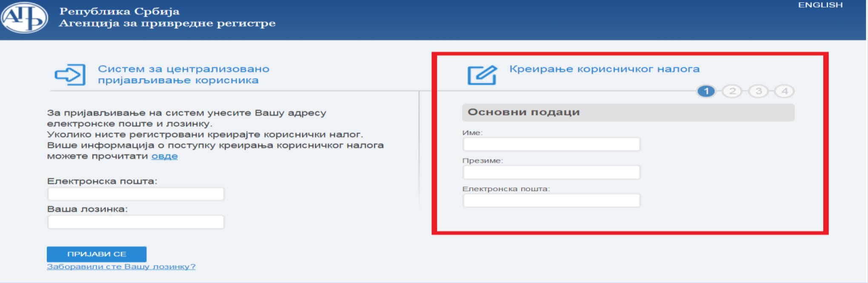This screenshot has height=283, width=868.
Task: Select registration step 1 circle
Action: coord(706,91)
